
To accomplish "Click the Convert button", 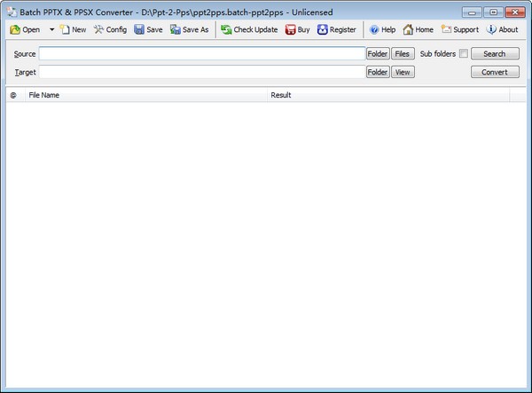I will (495, 72).
